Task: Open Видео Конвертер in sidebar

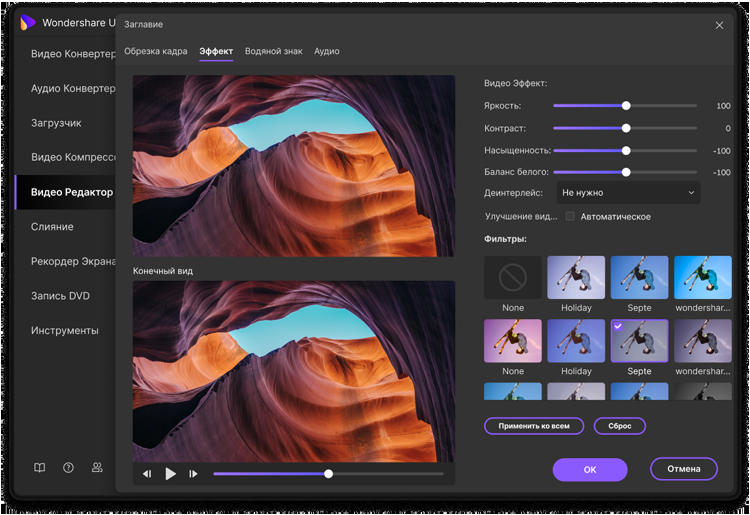Action: coord(66,54)
